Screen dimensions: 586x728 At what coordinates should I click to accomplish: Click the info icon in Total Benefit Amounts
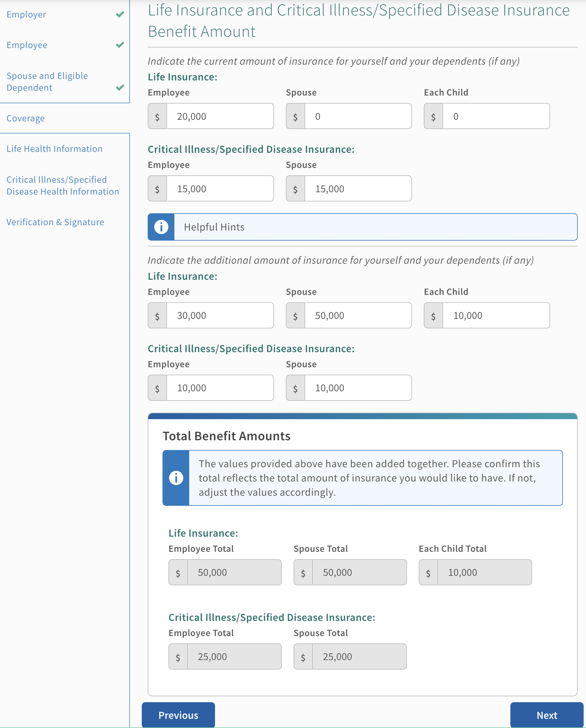click(x=176, y=478)
